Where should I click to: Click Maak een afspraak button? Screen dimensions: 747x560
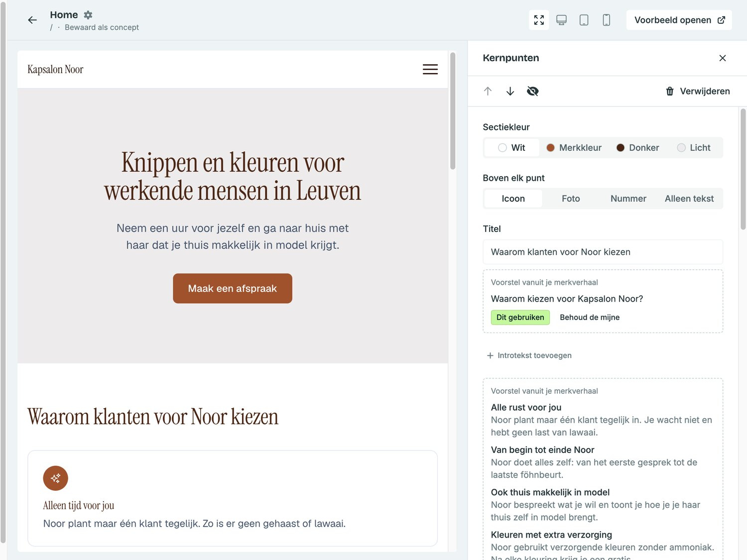click(x=233, y=288)
